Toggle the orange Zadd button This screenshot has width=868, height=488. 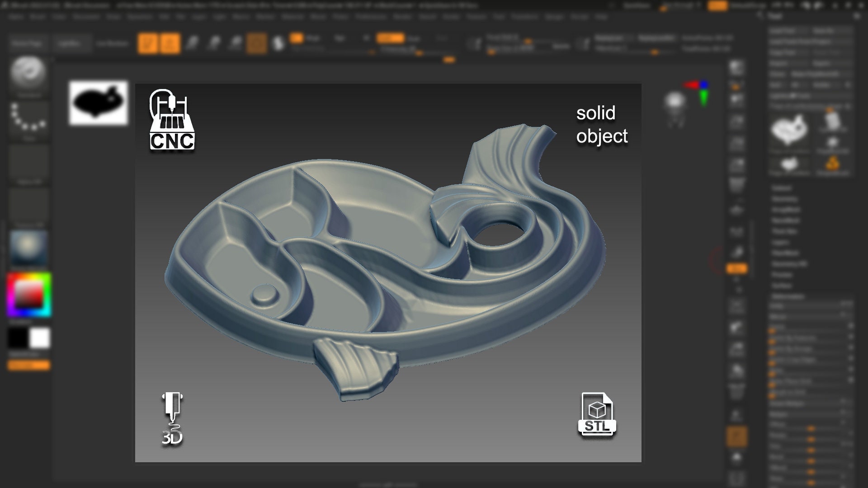pos(390,38)
